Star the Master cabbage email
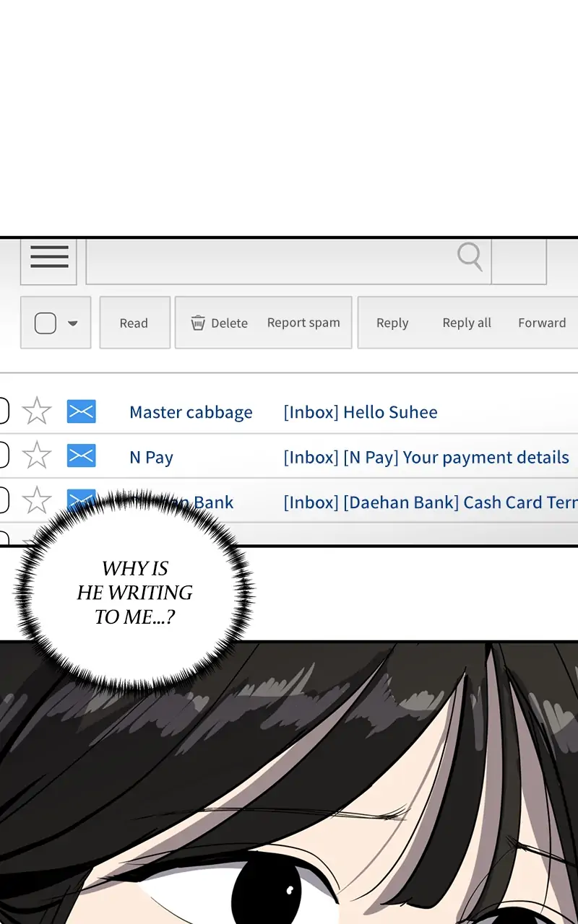The height and width of the screenshot is (924, 578). click(x=37, y=411)
